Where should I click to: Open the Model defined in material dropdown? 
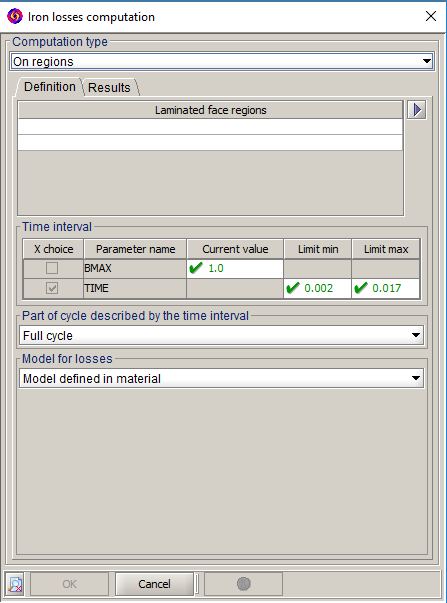point(222,378)
